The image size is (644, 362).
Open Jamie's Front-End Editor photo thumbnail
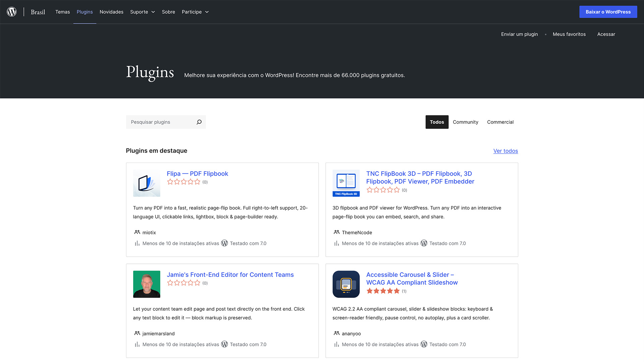pos(147,284)
